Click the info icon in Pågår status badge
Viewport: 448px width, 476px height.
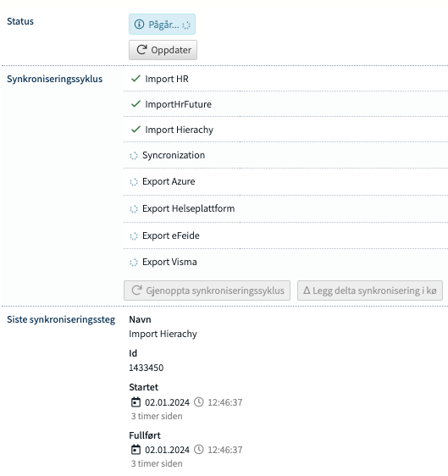point(139,25)
